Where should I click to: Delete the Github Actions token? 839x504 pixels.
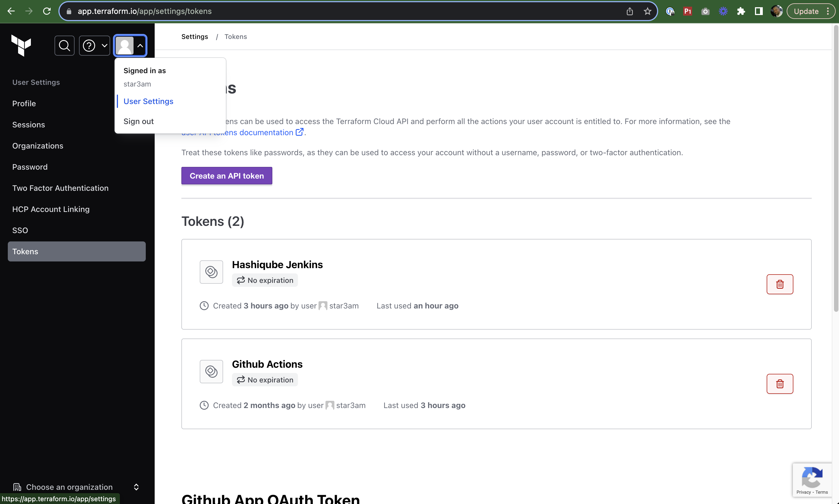[780, 384]
